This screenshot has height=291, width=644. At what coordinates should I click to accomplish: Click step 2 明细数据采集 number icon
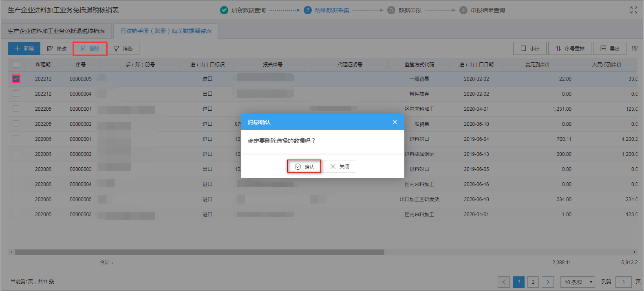pos(308,10)
